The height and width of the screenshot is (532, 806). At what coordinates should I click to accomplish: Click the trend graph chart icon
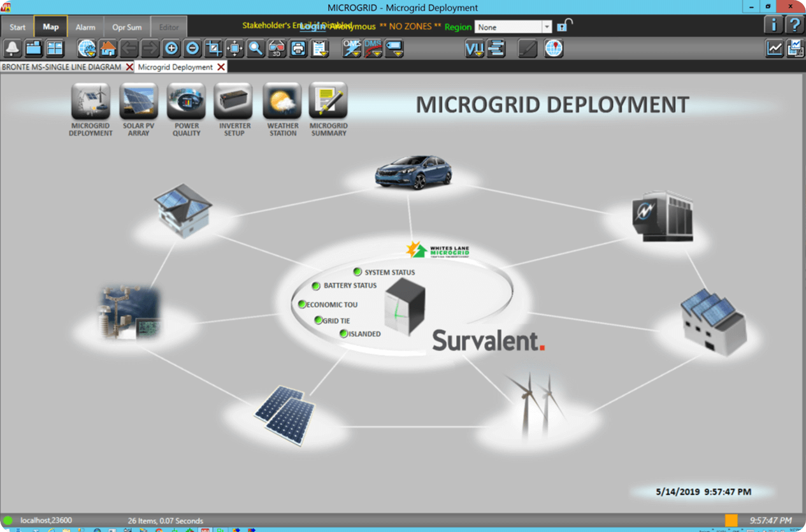click(x=774, y=48)
